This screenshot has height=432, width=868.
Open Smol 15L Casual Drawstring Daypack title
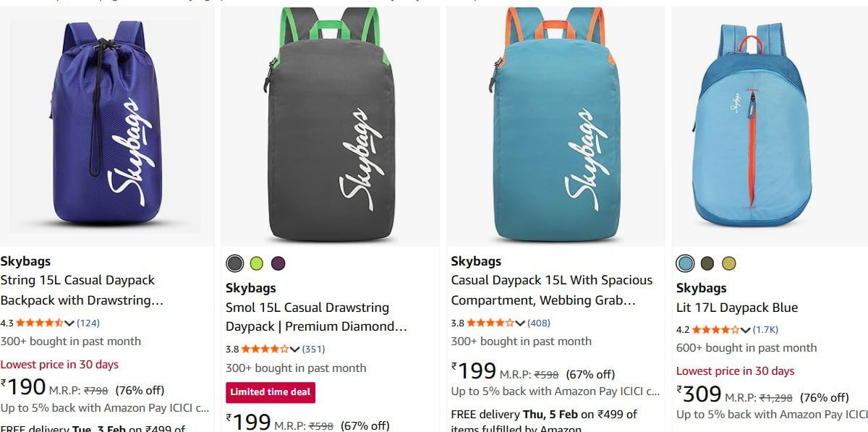click(316, 317)
